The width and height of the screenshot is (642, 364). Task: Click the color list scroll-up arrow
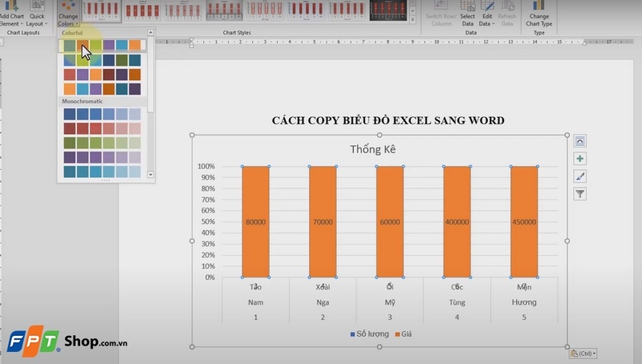[x=150, y=32]
